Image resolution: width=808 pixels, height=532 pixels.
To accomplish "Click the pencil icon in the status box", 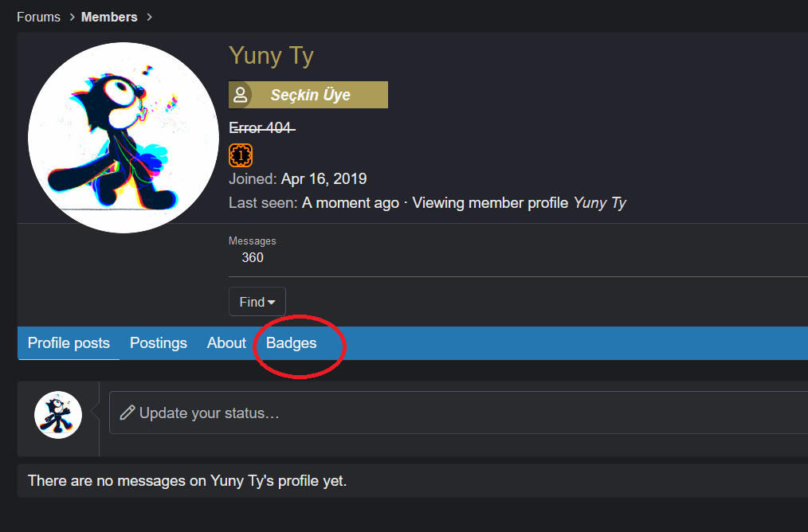I will click(127, 413).
